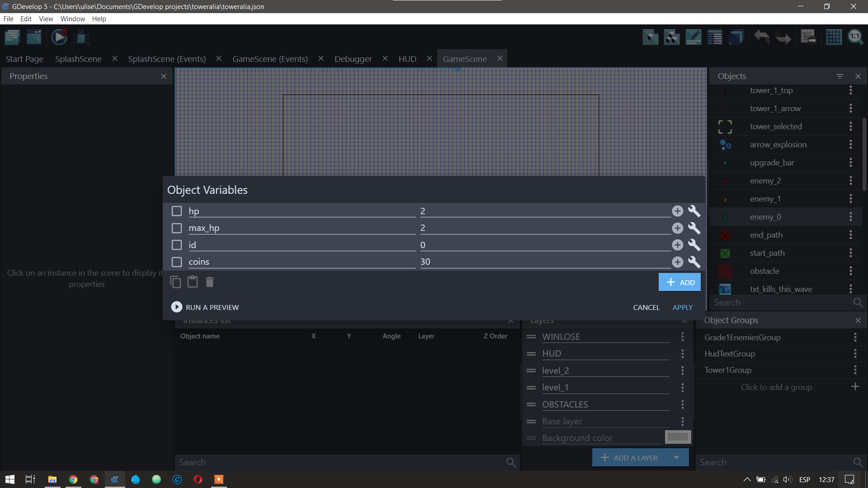
Task: Expand the Add a Layer dropdown arrow
Action: pyautogui.click(x=676, y=458)
